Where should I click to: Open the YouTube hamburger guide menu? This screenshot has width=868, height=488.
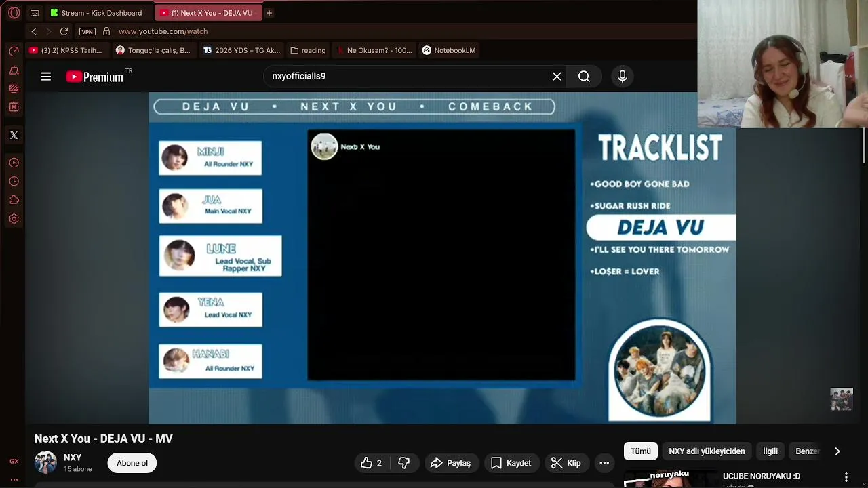(x=45, y=77)
